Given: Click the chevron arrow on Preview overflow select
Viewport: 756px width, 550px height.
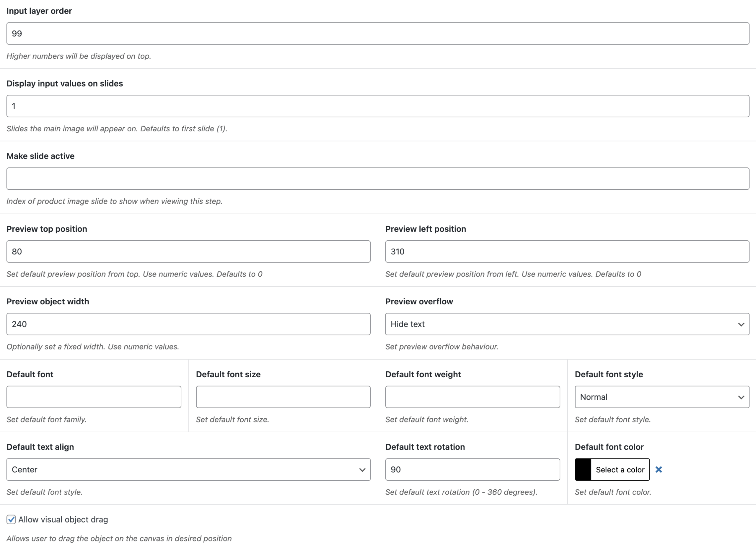Looking at the screenshot, I should click(x=741, y=324).
